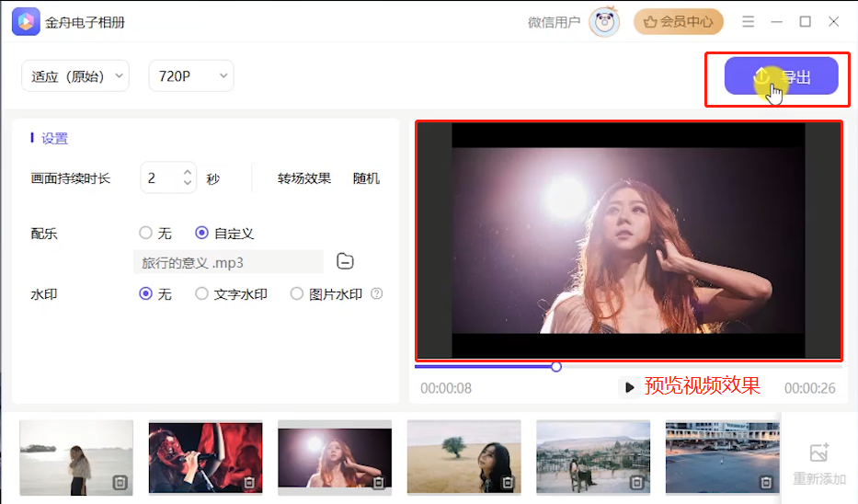
Task: Delete the beach woman photo via trash icon
Action: 120,482
